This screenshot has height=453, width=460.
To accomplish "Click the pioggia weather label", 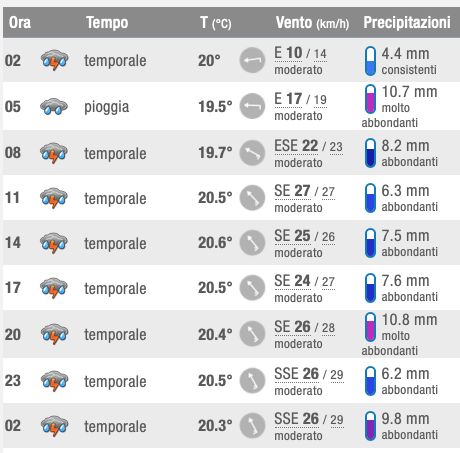I will (x=107, y=107).
